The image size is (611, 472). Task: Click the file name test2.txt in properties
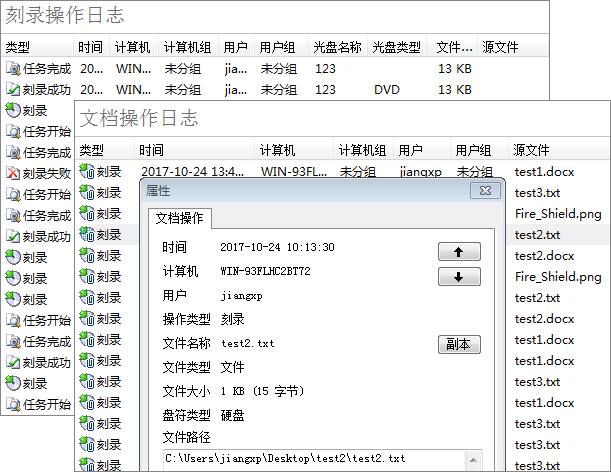[x=248, y=343]
